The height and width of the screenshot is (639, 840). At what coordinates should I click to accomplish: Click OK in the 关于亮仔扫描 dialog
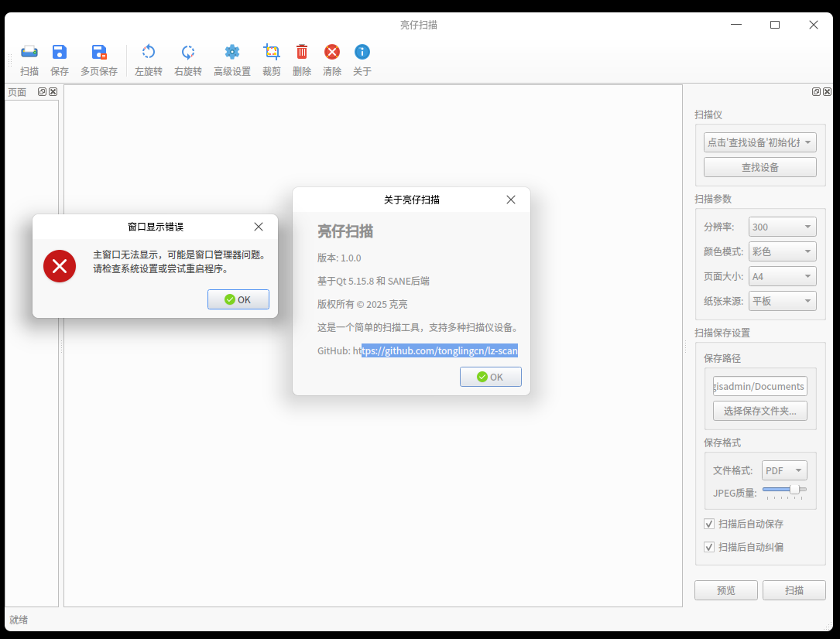(x=491, y=377)
